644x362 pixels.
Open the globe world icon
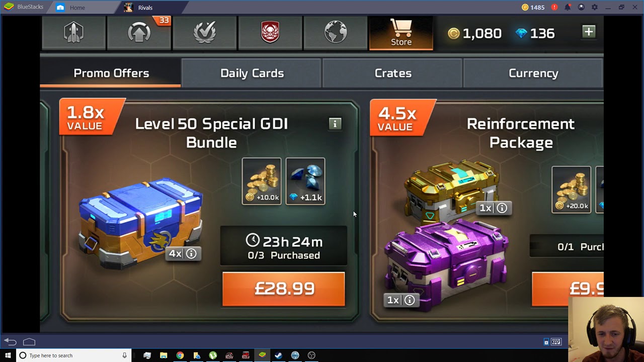(336, 33)
